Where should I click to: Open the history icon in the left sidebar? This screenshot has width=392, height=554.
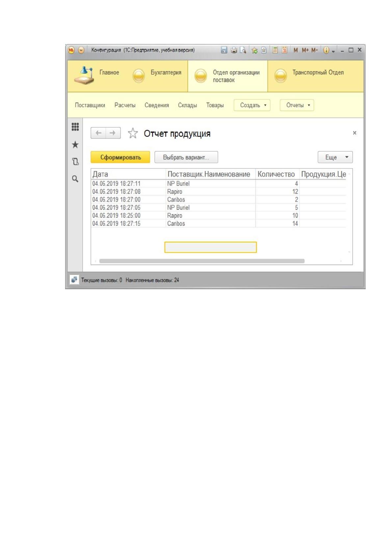click(75, 162)
